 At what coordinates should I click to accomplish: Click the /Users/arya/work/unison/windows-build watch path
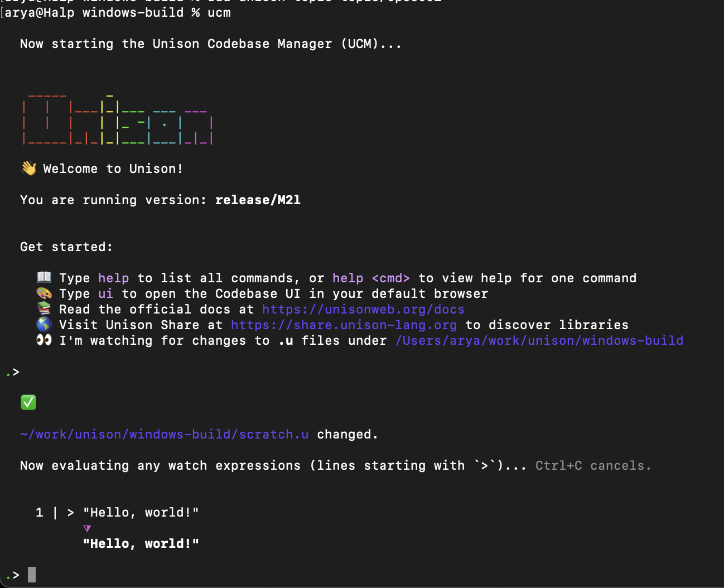[x=539, y=340]
